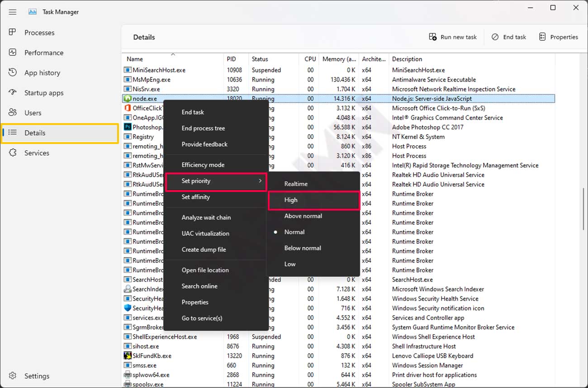
Task: Sort by the Name column header
Action: [x=173, y=59]
